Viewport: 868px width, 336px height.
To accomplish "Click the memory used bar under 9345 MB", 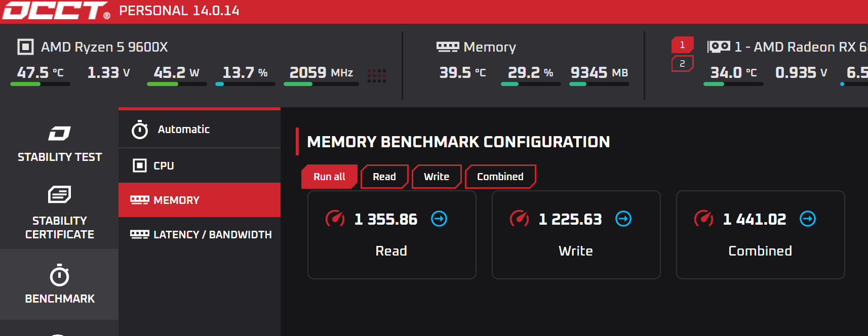I will [599, 84].
